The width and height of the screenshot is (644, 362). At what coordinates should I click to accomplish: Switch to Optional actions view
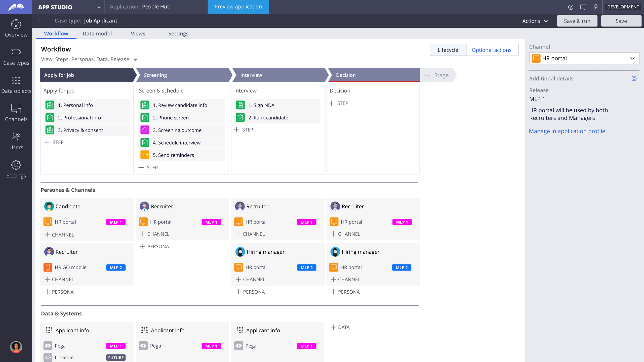point(491,50)
